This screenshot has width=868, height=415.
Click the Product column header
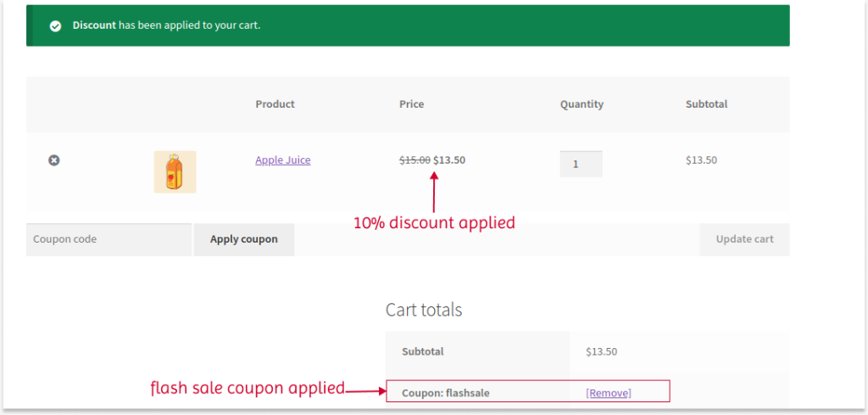(x=275, y=104)
